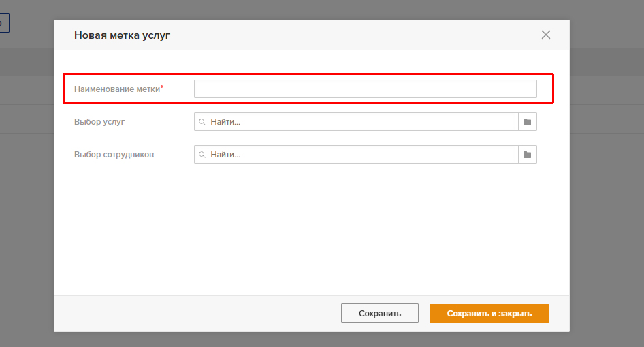The height and width of the screenshot is (347, 644).
Task: Open folder browser for Выбор сотрудников
Action: click(x=528, y=155)
